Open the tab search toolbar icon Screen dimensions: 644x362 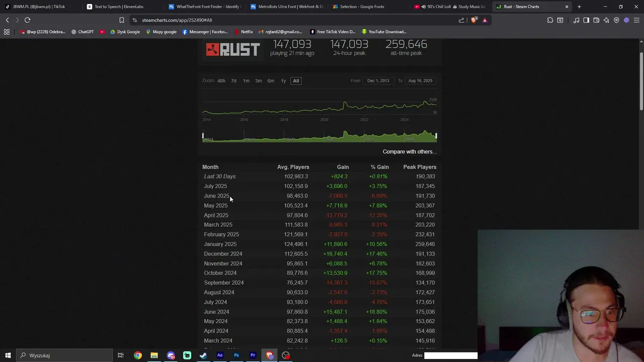coord(560,20)
